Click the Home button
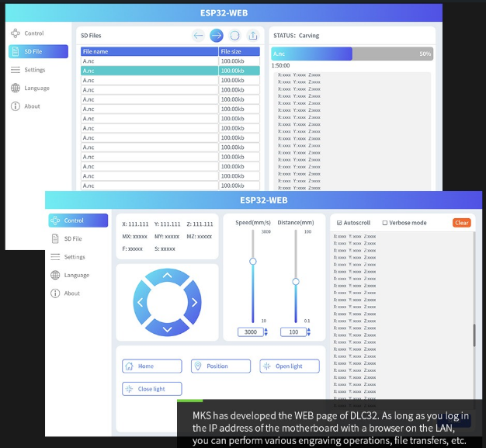The height and width of the screenshot is (448, 486). pos(152,366)
